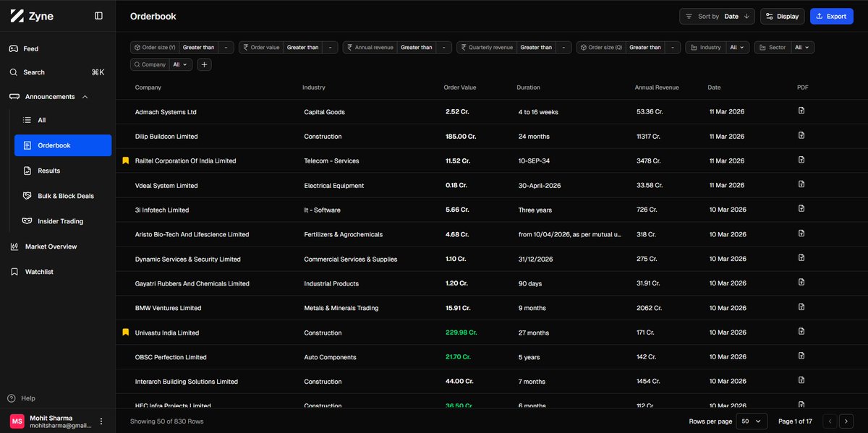Screen dimensions: 868x433
Task: Click the Watchlist bookmark icon
Action: (x=14, y=272)
